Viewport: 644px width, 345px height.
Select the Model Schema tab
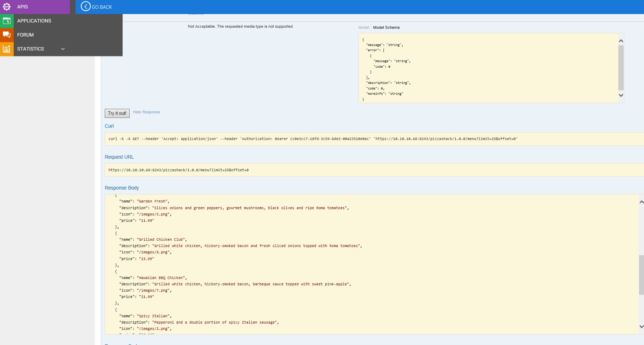(386, 27)
